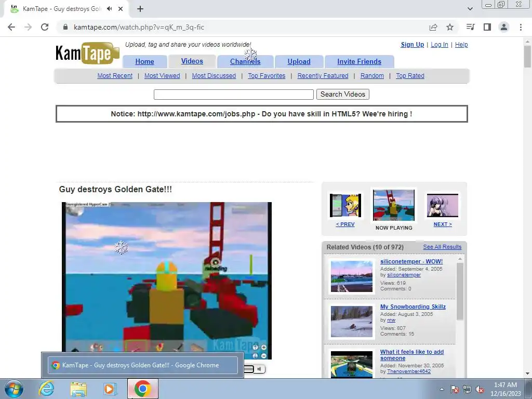Open a new tab with plus button
532x399 pixels.
pyautogui.click(x=140, y=9)
